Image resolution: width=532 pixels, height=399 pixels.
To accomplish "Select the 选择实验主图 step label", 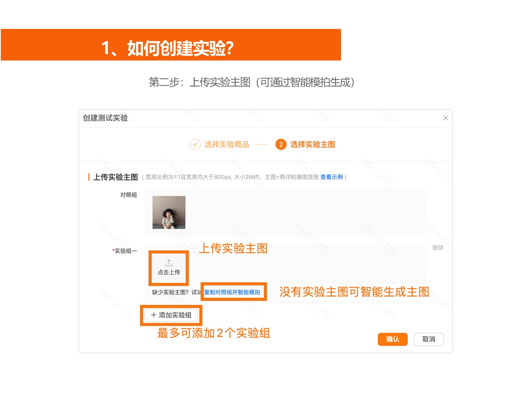I will [x=313, y=145].
